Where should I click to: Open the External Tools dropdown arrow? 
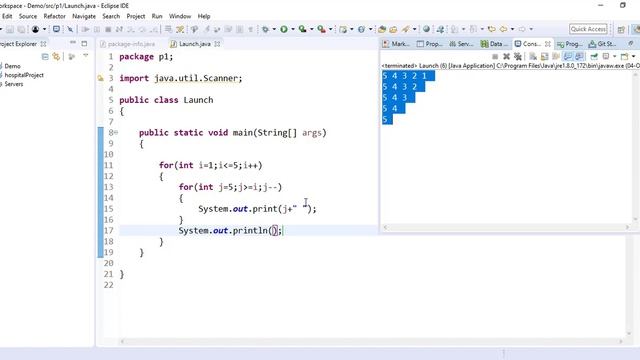[x=331, y=29]
